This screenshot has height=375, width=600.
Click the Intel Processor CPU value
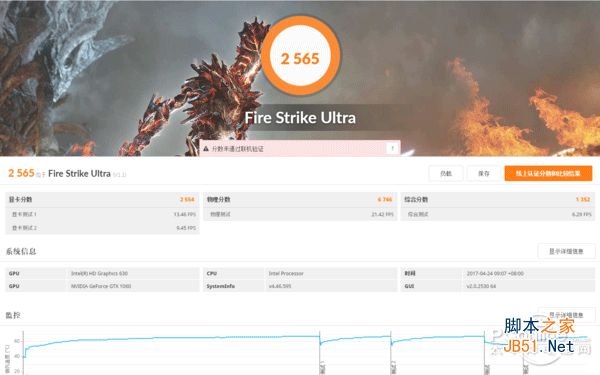(286, 273)
